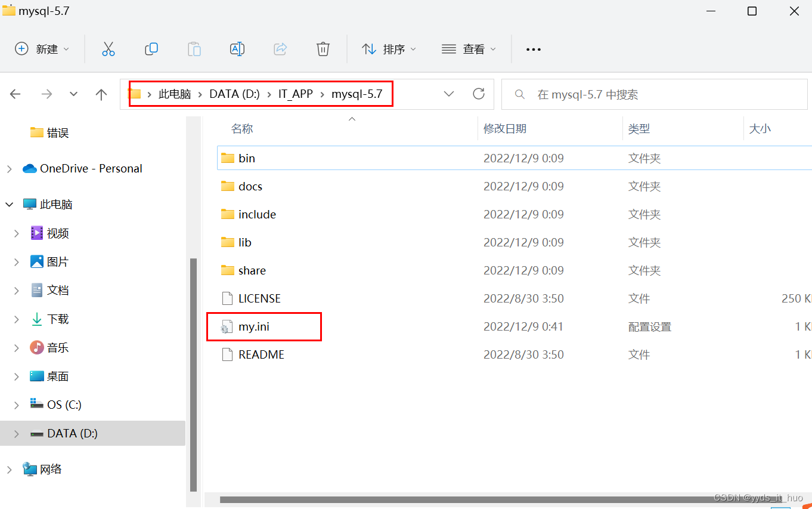Click 配置设置 type text of my.ini

point(650,326)
